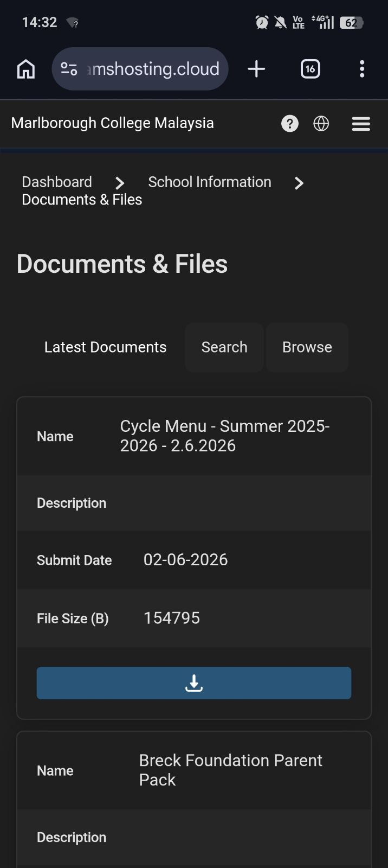388x868 pixels.
Task: Select the Cycle Menu Summer document name
Action: 225,436
